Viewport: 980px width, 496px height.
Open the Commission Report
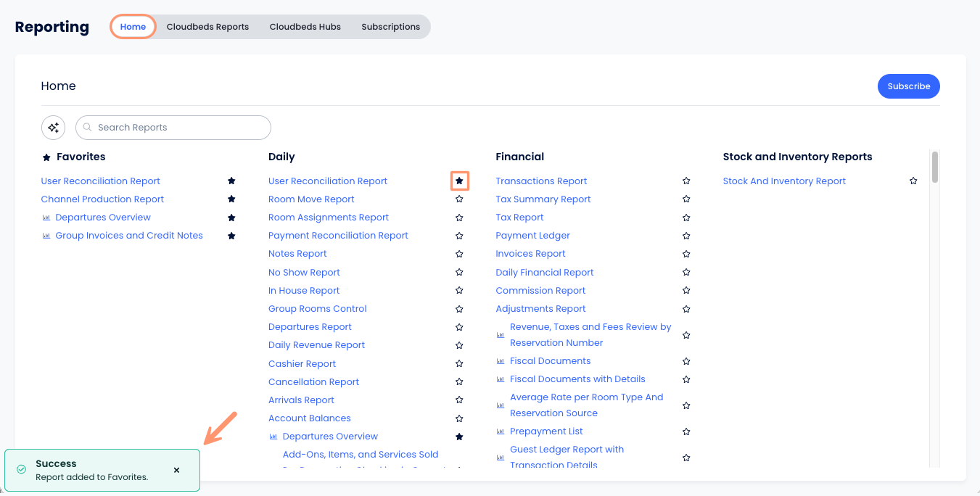pos(540,291)
